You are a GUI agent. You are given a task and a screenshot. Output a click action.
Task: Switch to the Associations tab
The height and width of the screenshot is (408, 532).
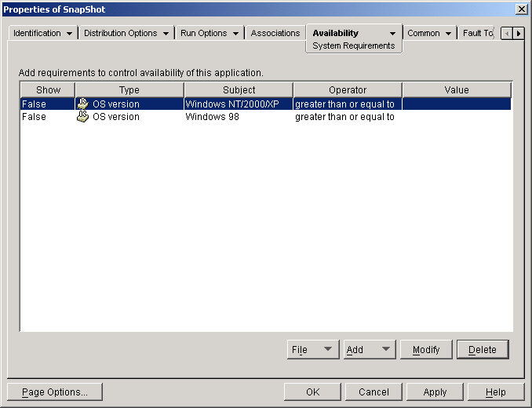275,33
